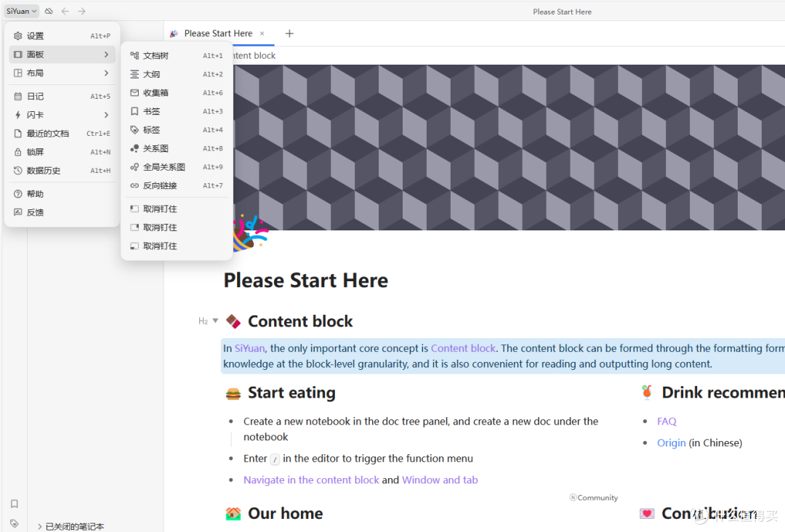Open the 关系图 graph panel
This screenshot has width=785, height=532.
point(177,148)
